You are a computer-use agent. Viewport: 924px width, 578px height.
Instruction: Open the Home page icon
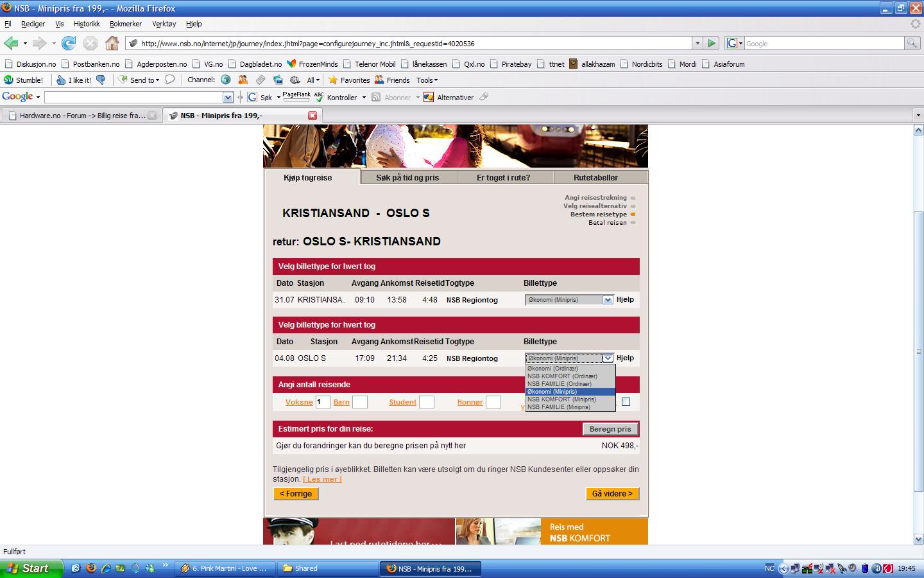click(112, 43)
